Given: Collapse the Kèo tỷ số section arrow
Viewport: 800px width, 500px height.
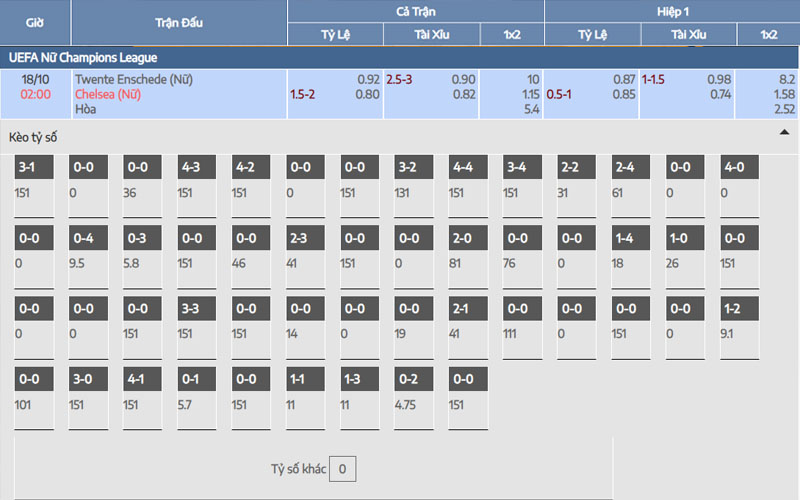Looking at the screenshot, I should point(783,132).
